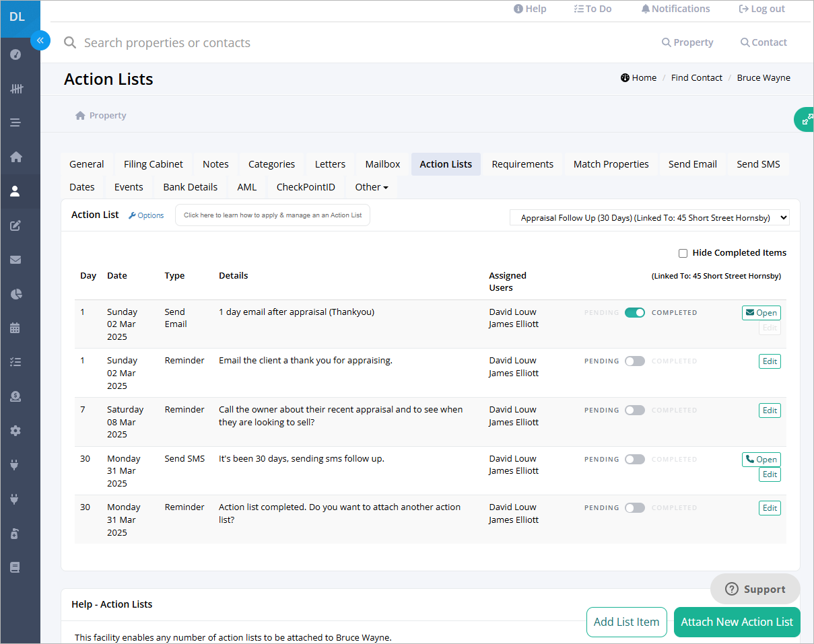814x644 pixels.
Task: Go to the Match Properties tab
Action: (x=611, y=164)
